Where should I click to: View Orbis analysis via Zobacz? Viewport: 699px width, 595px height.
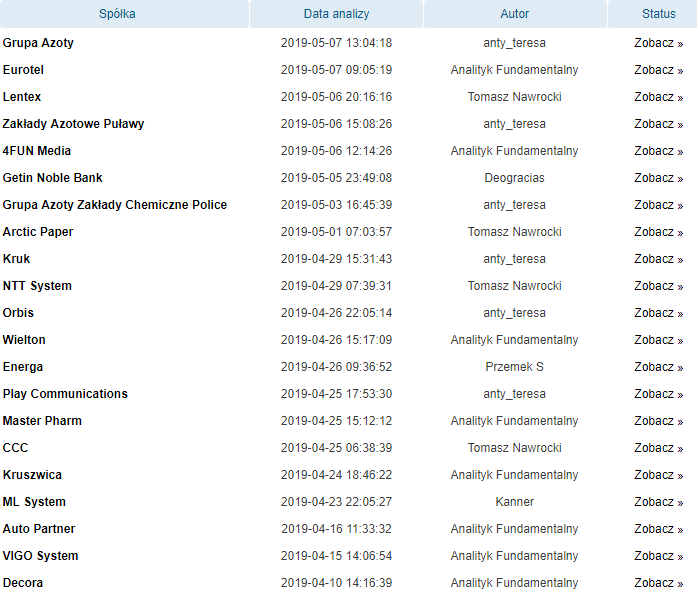pos(658,313)
